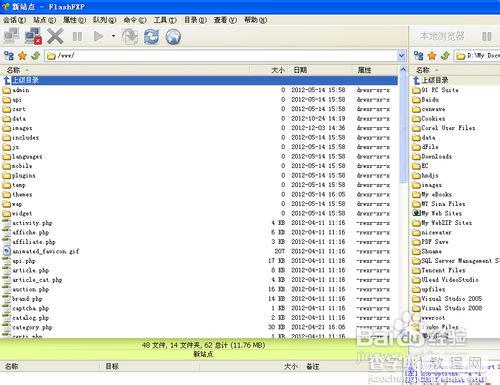Viewport: 500px width, 385px height.
Task: Click the globe switch-browser icon
Action: [x=173, y=36]
